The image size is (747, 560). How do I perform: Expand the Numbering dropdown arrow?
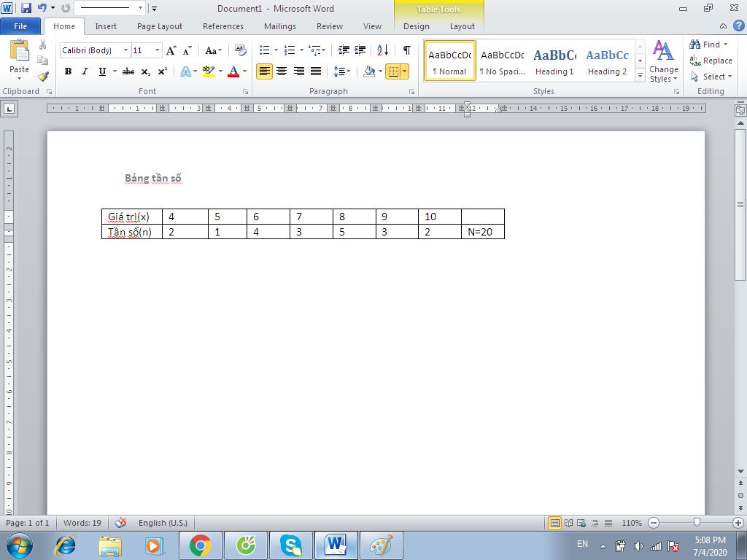point(301,50)
